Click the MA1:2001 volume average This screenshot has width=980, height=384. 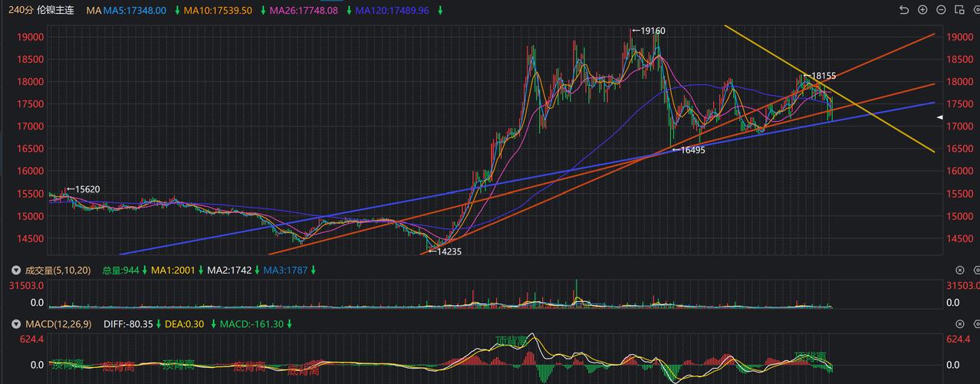pos(174,270)
